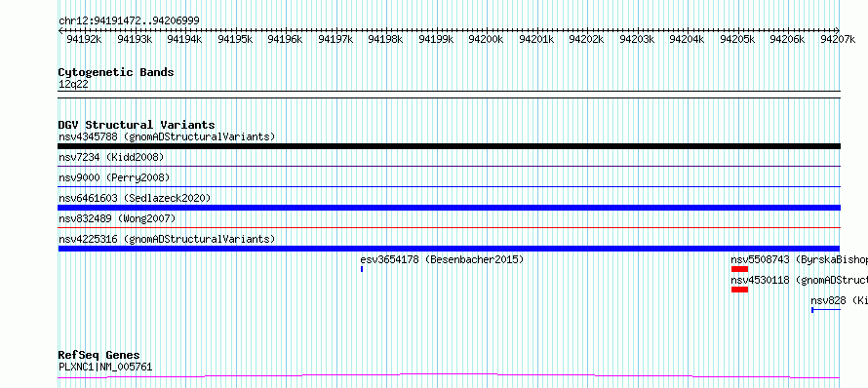This screenshot has width=868, height=388.
Task: Select variant label nsv5508743
Action: pyautogui.click(x=760, y=259)
